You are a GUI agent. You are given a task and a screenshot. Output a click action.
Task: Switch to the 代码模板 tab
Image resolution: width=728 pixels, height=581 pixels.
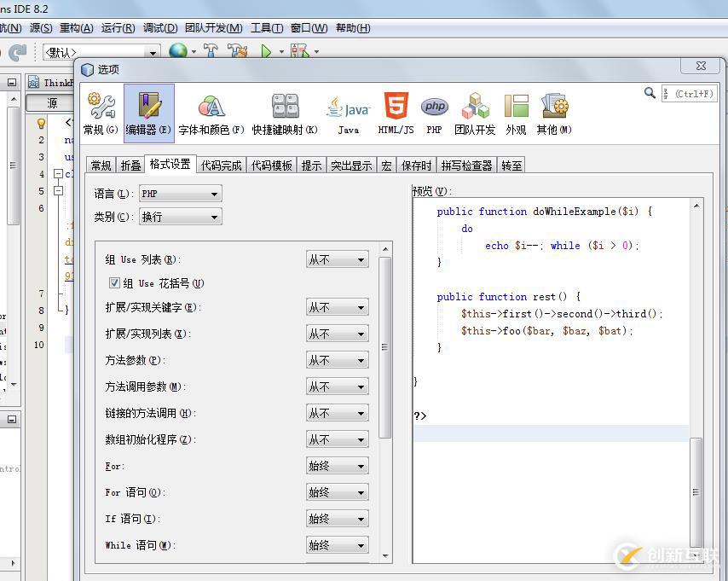(x=272, y=166)
